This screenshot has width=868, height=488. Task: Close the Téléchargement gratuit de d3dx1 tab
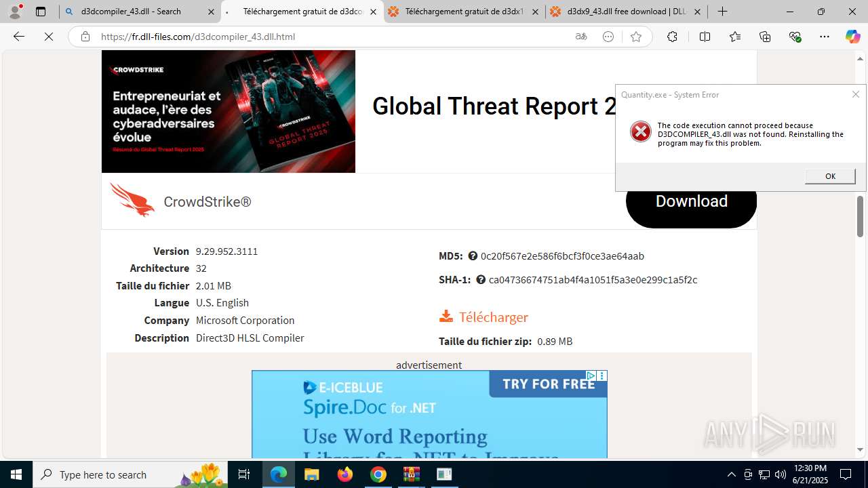[536, 12]
